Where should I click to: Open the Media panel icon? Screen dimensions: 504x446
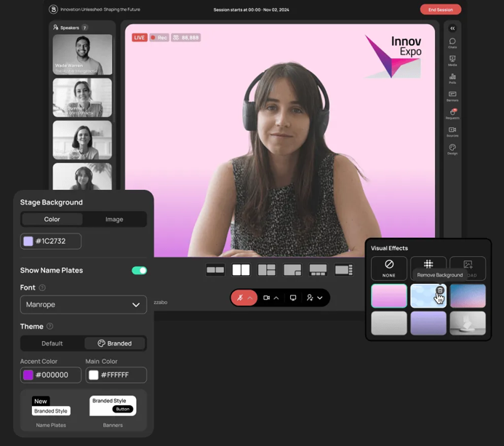point(452,60)
